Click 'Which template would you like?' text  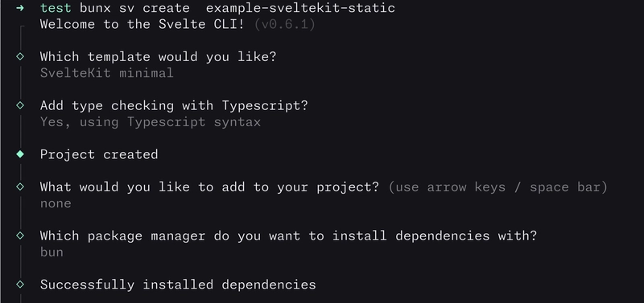pos(158,56)
